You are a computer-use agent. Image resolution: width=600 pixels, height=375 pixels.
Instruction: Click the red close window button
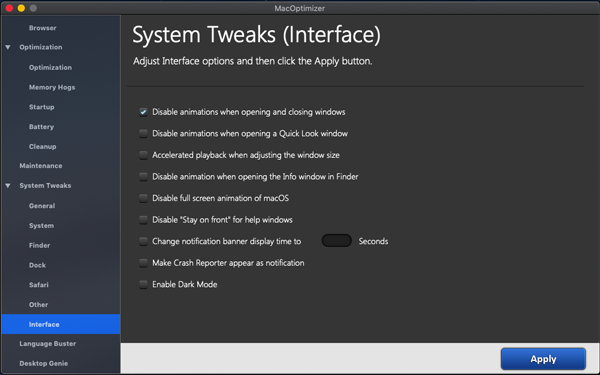9,8
